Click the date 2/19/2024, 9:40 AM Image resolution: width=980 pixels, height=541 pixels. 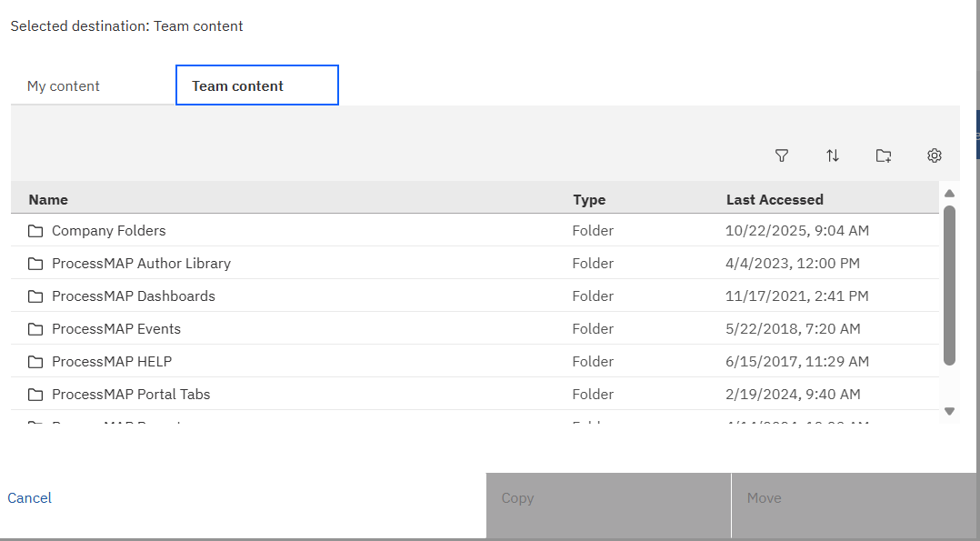793,394
